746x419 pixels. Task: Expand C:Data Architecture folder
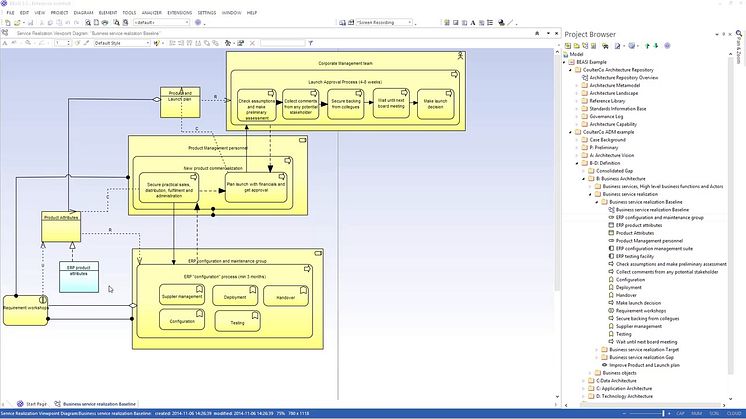click(x=584, y=380)
